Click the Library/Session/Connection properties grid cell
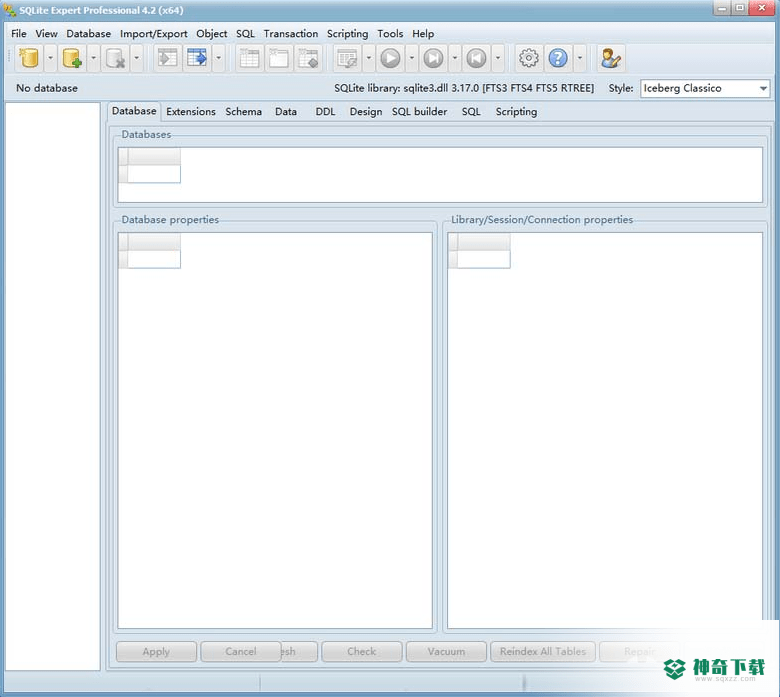Image resolution: width=780 pixels, height=697 pixels. tap(484, 259)
